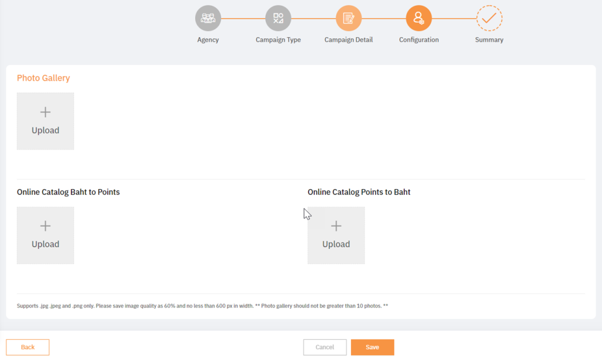Open the Points to Baht catalog upload area

click(x=336, y=235)
